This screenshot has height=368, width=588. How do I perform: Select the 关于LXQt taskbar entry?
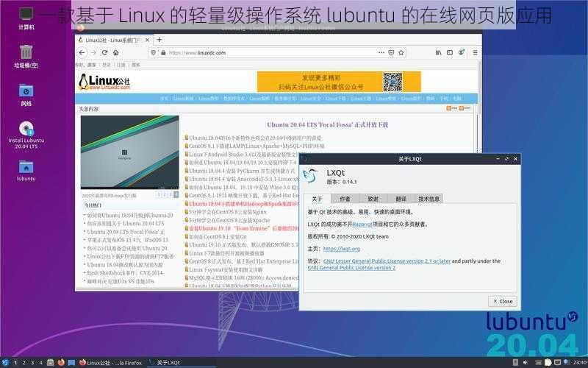(x=182, y=363)
